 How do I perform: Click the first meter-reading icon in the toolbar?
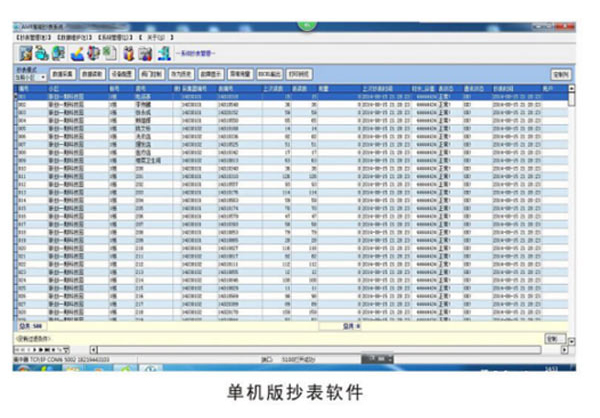[26, 53]
